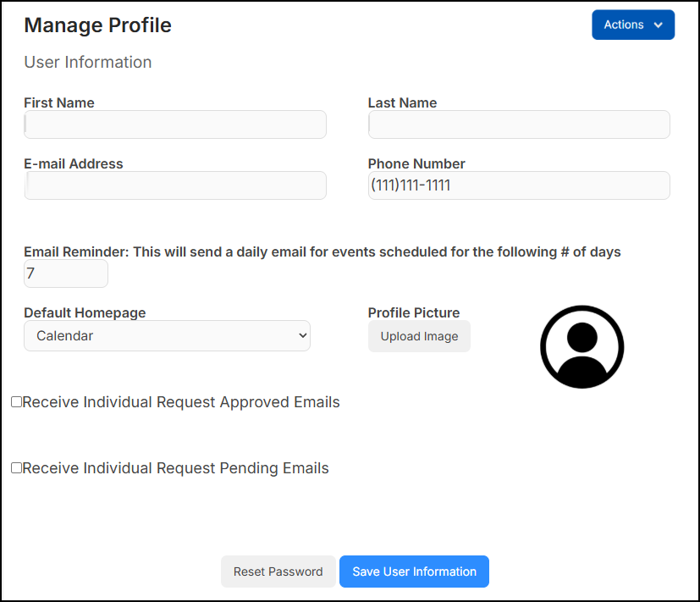Screen dimensions: 700x602
Task: Click Save User Information button
Action: tap(414, 572)
